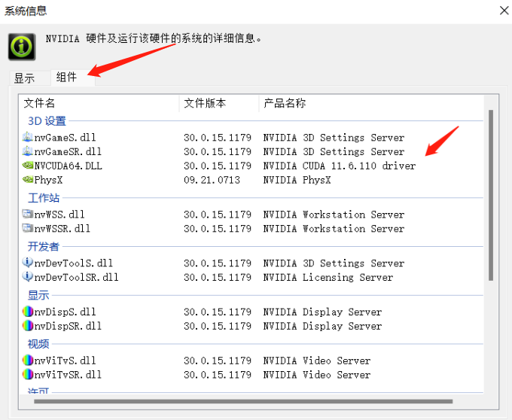Click the vertical scrollbar thumb
Image resolution: width=512 pixels, height=420 pixels.
tap(491, 195)
